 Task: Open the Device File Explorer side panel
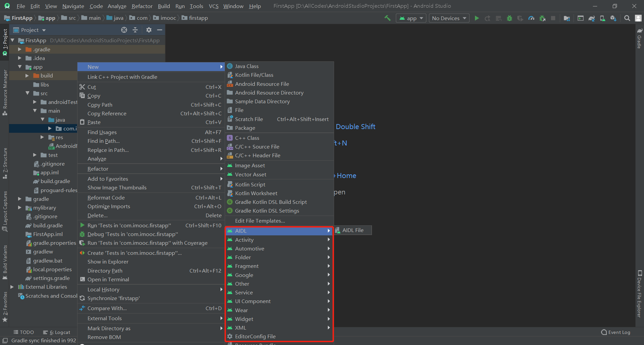point(639,294)
